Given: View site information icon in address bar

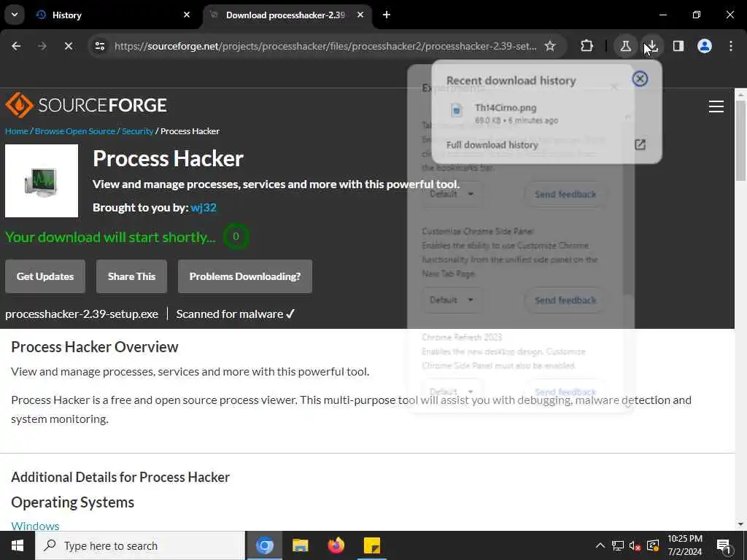Looking at the screenshot, I should click(x=99, y=46).
